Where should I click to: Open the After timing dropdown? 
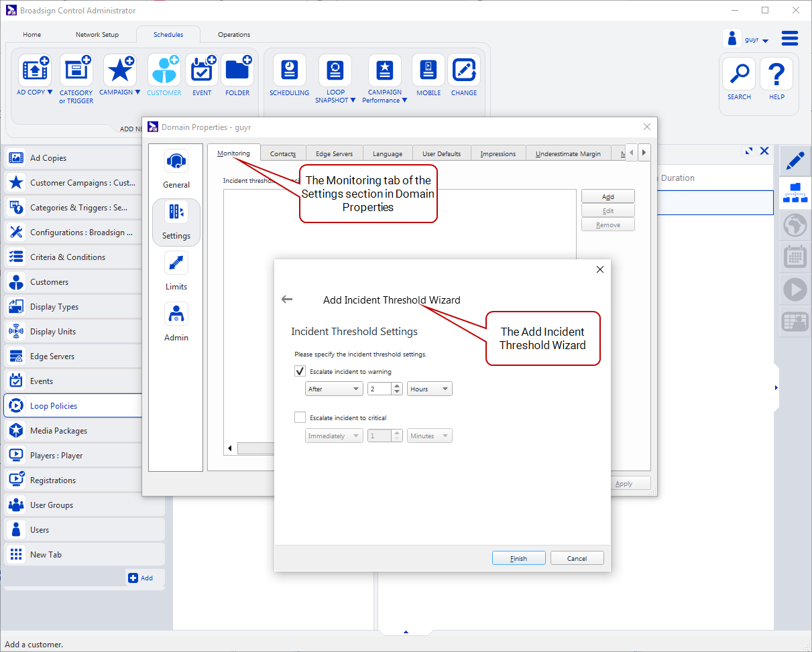[x=333, y=389]
